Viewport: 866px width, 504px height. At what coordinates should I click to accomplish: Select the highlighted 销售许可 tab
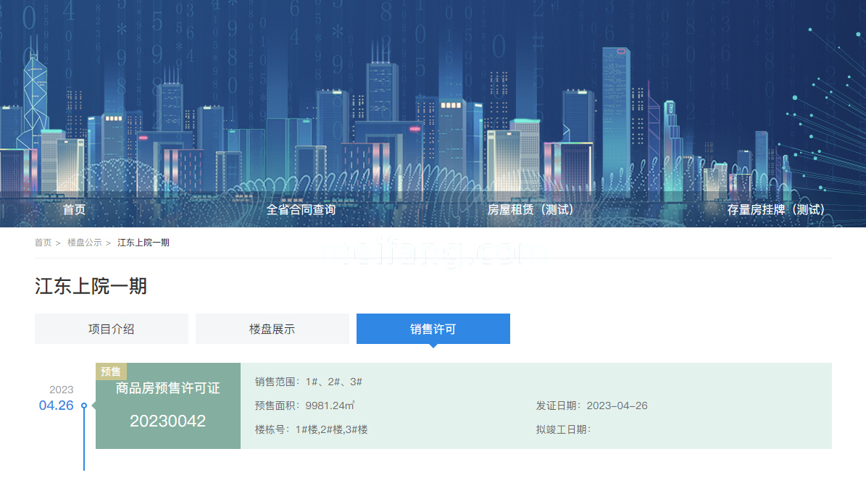pos(433,328)
